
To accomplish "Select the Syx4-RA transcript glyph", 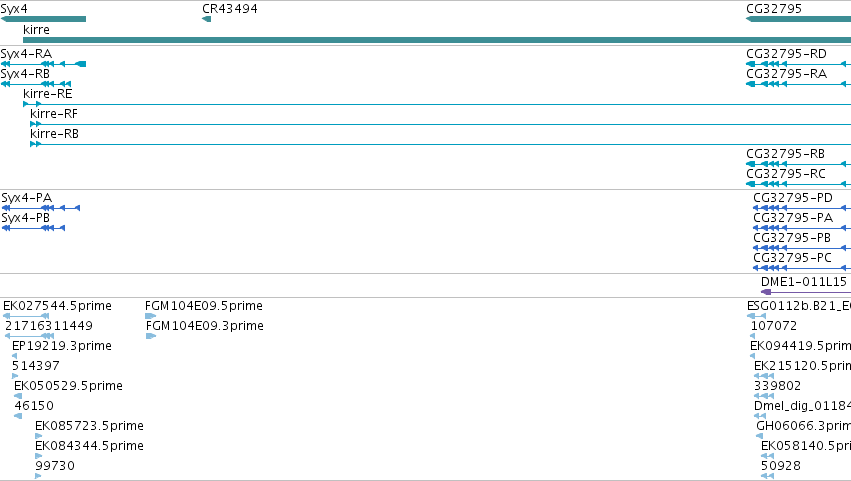I will click(x=43, y=64).
